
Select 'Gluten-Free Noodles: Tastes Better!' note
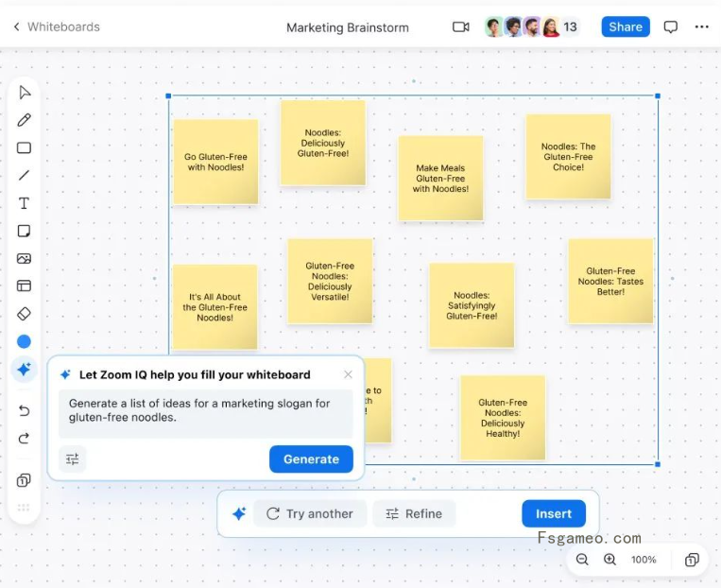coord(610,281)
